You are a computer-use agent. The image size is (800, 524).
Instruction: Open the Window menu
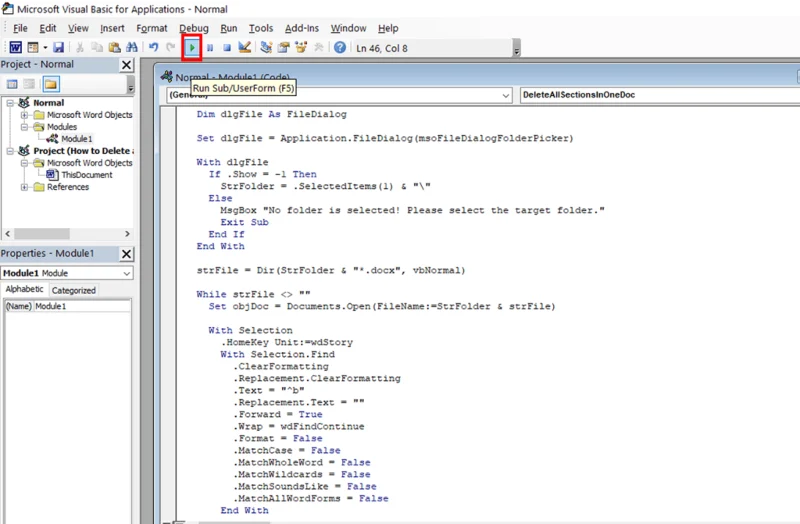[348, 28]
